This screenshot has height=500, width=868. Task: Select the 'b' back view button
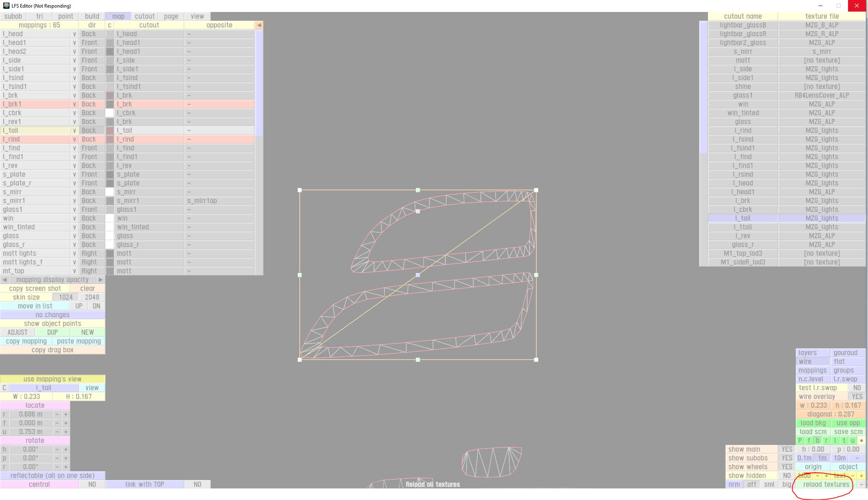(x=817, y=441)
